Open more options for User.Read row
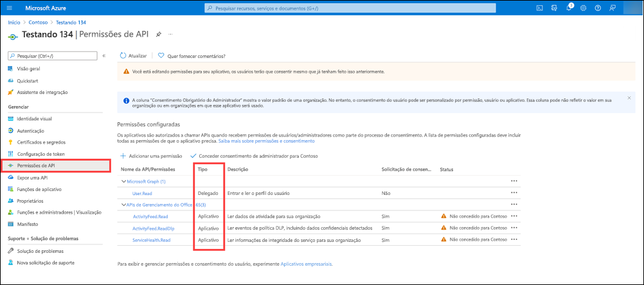The image size is (644, 285). point(513,193)
